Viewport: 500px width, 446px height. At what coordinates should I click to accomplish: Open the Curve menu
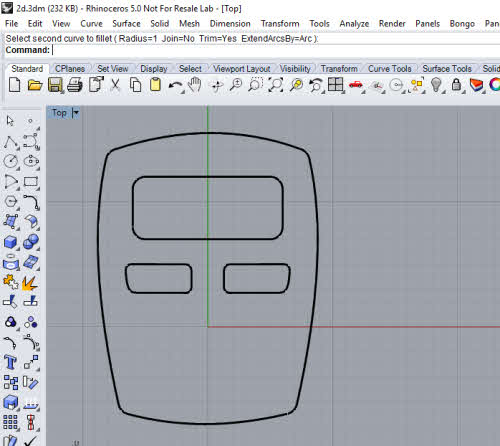tap(91, 24)
